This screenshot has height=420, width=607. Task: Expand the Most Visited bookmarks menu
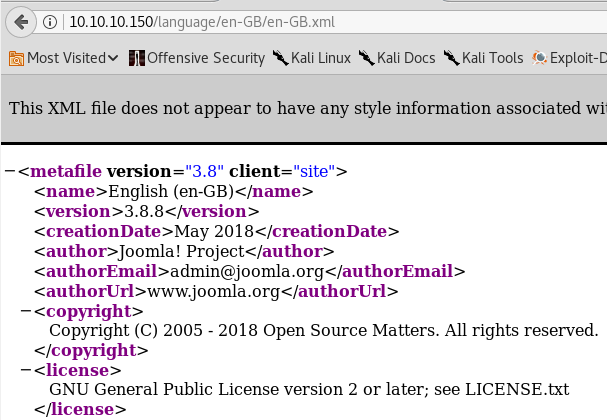click(x=63, y=58)
